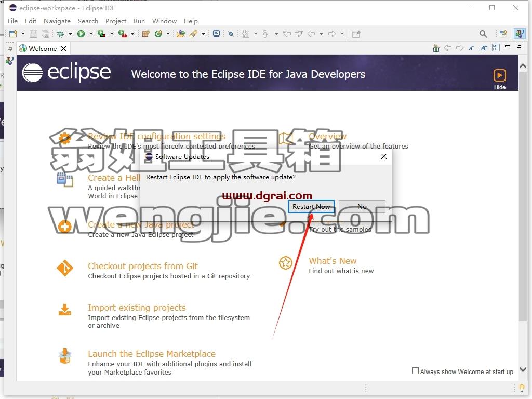Screen dimensions: 532x399
Task: Open the Help menu
Action: 191,21
